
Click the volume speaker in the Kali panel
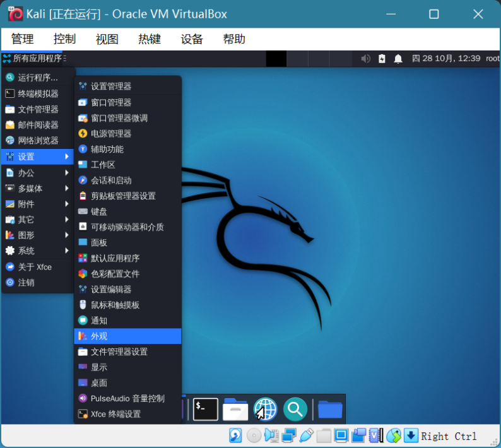pos(365,59)
